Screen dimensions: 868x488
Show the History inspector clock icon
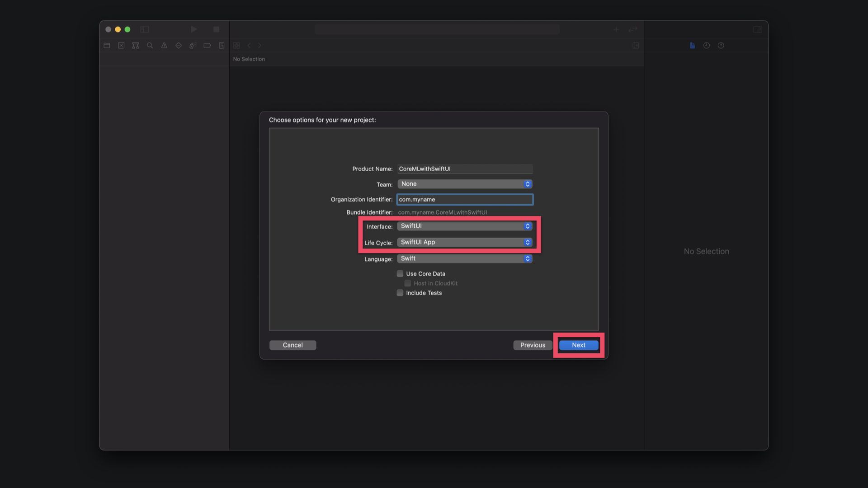click(707, 46)
